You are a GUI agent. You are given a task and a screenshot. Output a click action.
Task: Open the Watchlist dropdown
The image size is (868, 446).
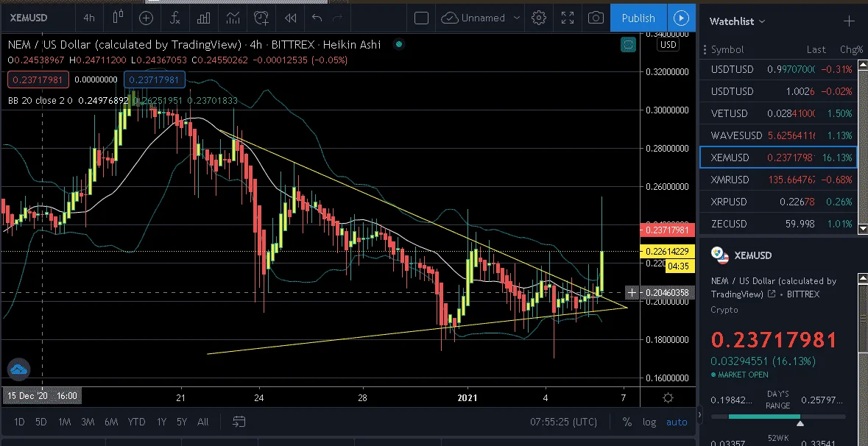click(x=738, y=21)
